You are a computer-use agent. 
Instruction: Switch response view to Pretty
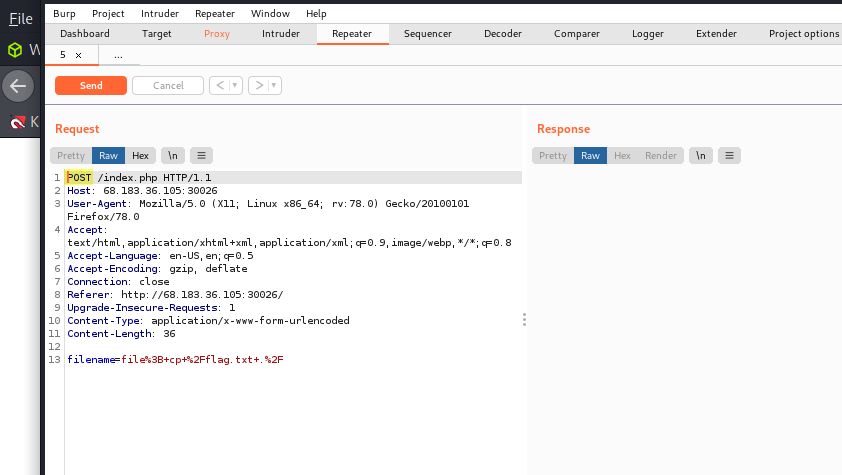(553, 156)
